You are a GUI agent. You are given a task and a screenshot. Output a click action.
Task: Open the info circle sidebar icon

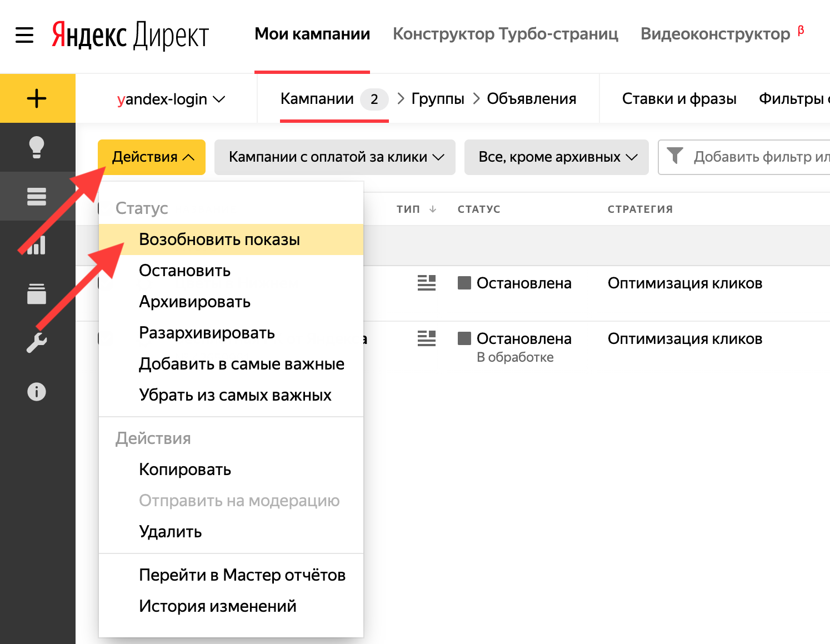37,392
